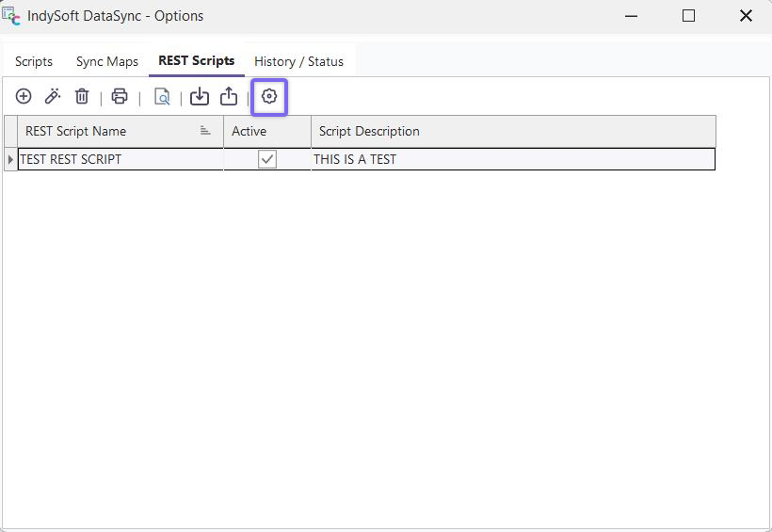Open the Sync Maps tab

tap(107, 61)
